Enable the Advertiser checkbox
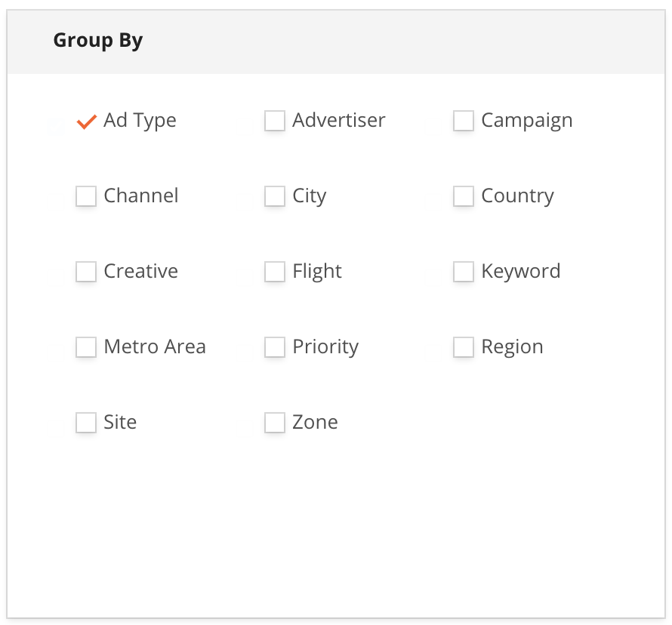This screenshot has height=625, width=672. click(275, 121)
